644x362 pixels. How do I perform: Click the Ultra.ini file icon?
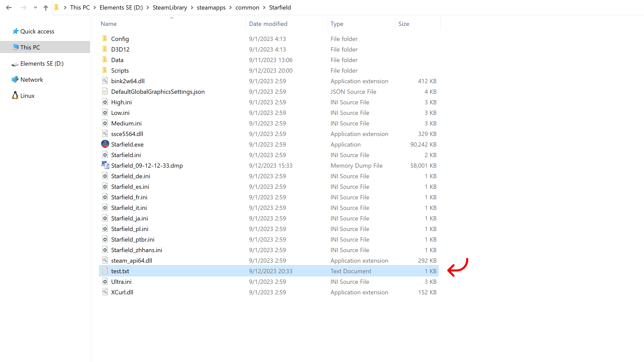click(105, 282)
